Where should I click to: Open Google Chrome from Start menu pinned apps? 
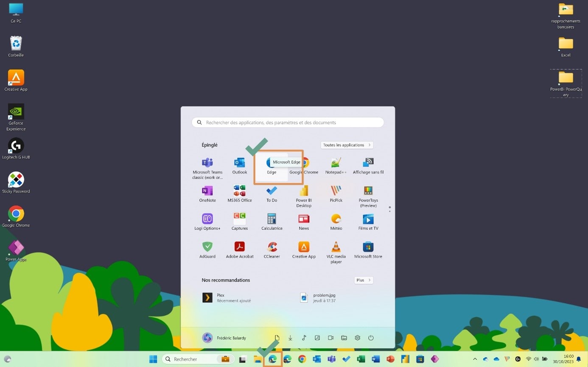(x=304, y=166)
